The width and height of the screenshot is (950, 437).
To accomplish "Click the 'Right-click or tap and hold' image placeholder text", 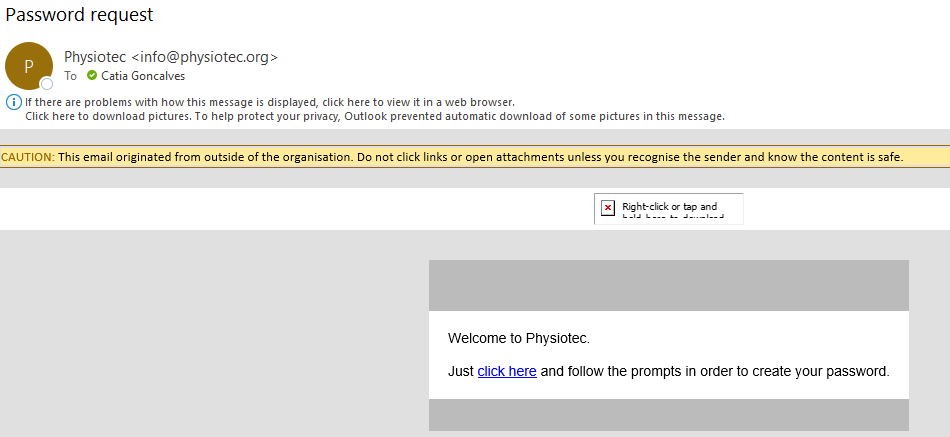I will pyautogui.click(x=669, y=208).
